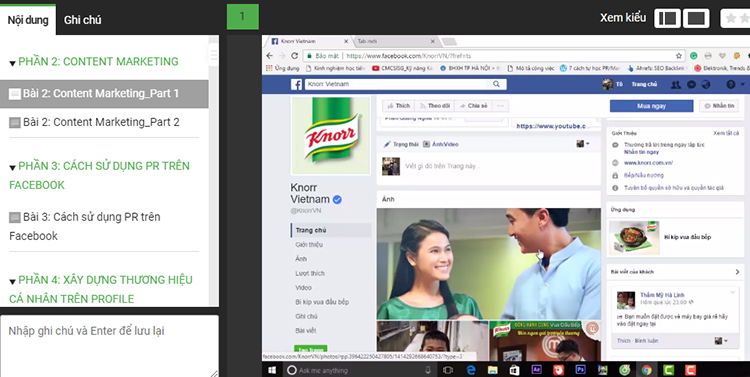Viewport: 750px width, 377px height.
Task: Collapse PHẦN 3: CÁCH SỬ DỤNG PR section
Action: (12, 167)
